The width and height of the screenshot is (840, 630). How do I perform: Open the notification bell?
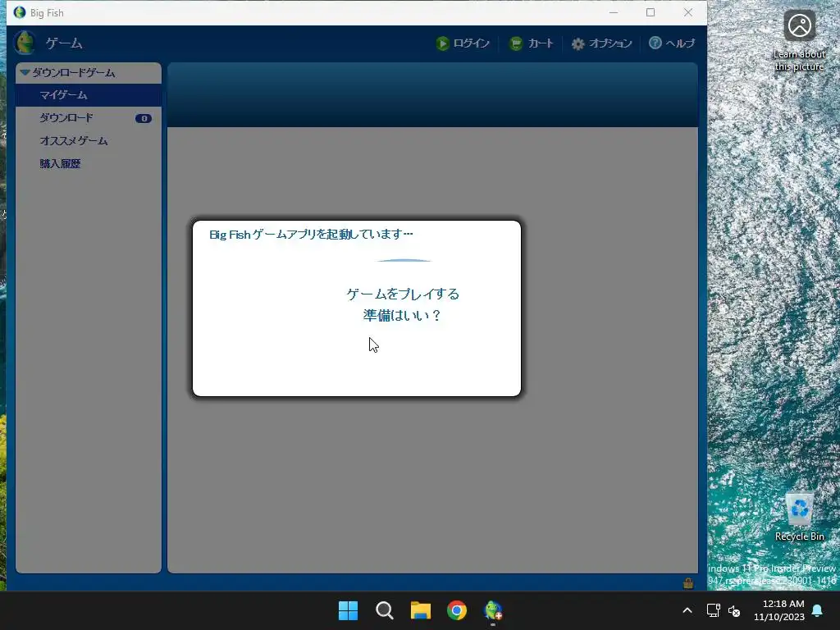818,610
